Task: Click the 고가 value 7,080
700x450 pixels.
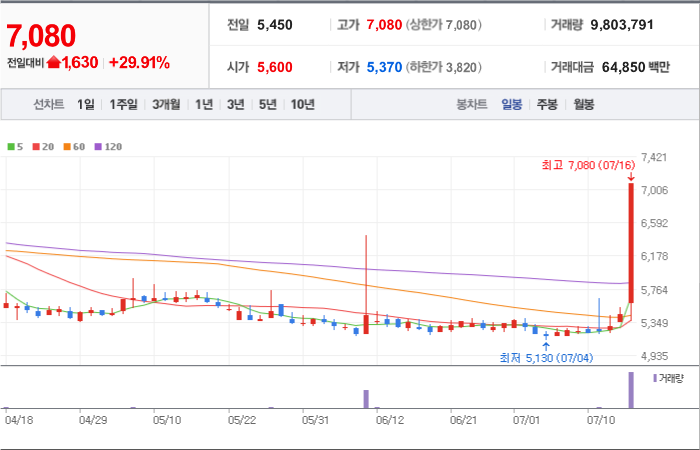Action: click(384, 25)
